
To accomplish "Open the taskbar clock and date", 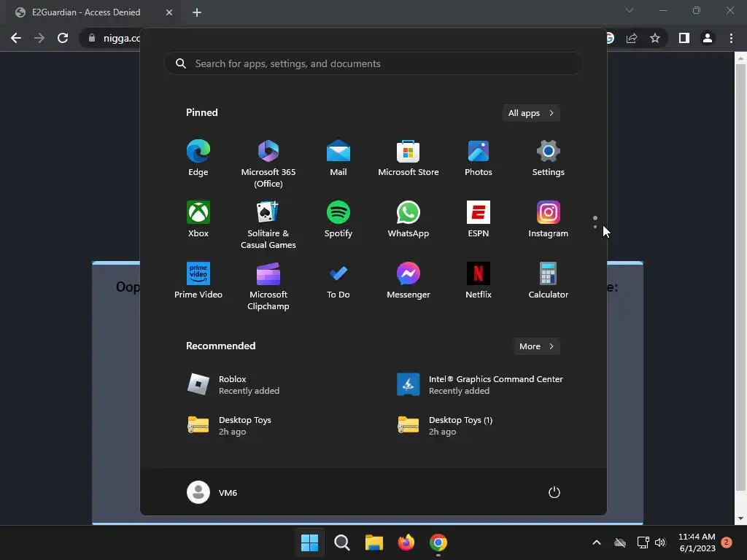I will (x=697, y=542).
